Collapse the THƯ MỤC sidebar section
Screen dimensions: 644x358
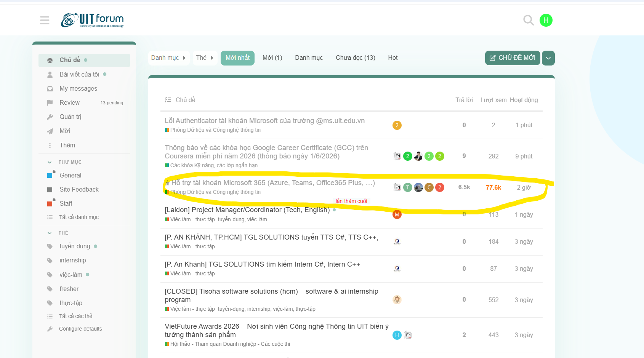50,162
